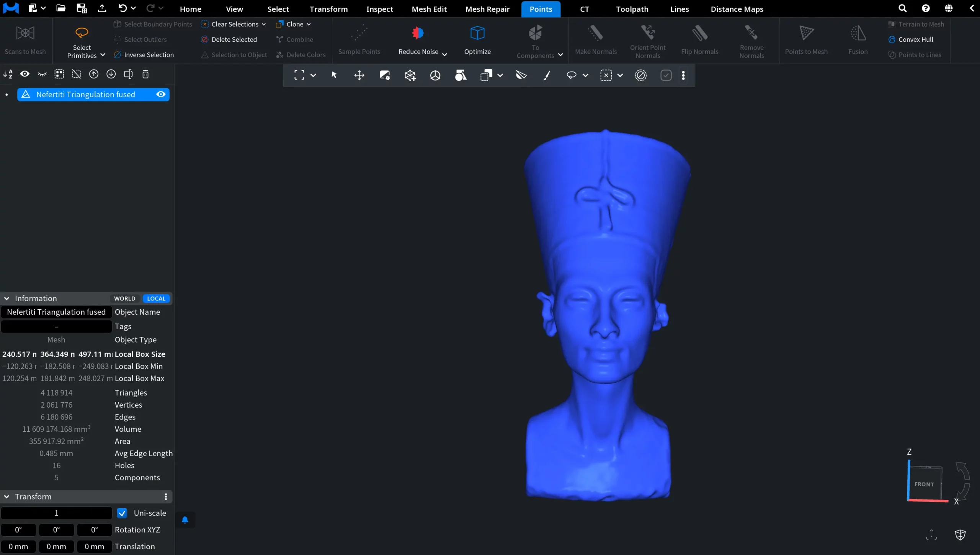980x555 pixels.
Task: Open Transform panel three-dot options
Action: tap(166, 497)
